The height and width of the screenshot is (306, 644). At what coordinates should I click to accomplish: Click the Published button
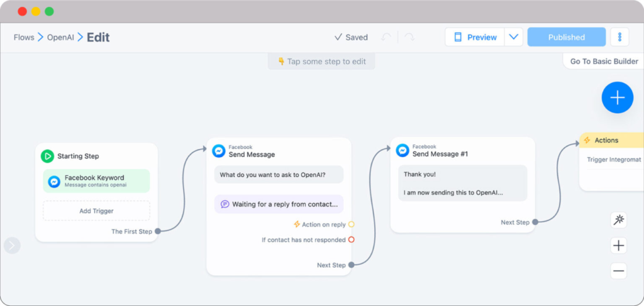567,37
